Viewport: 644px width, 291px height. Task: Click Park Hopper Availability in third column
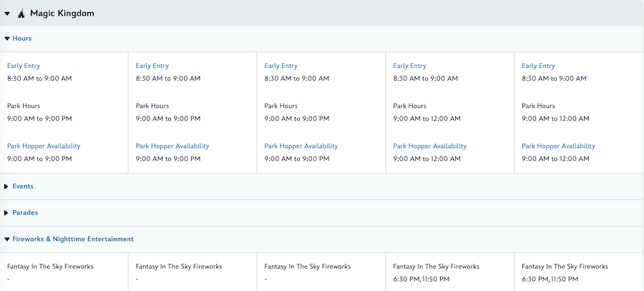pos(301,146)
